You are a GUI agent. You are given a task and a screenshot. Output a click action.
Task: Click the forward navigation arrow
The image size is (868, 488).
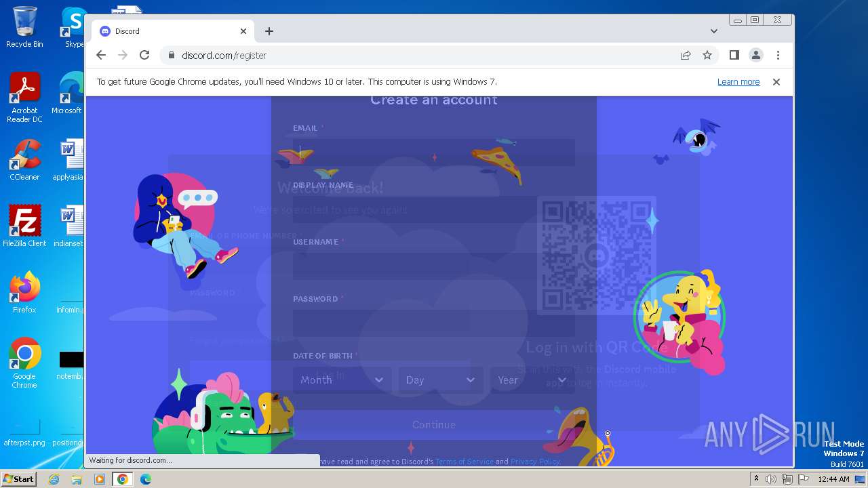tap(123, 56)
